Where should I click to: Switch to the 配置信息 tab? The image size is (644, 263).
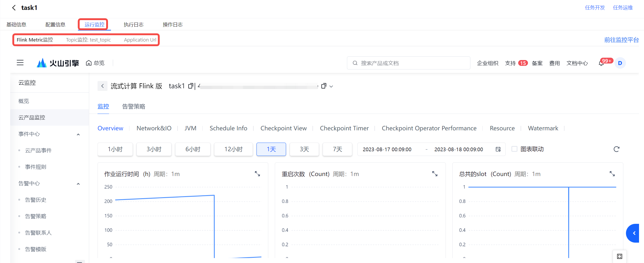[55, 25]
